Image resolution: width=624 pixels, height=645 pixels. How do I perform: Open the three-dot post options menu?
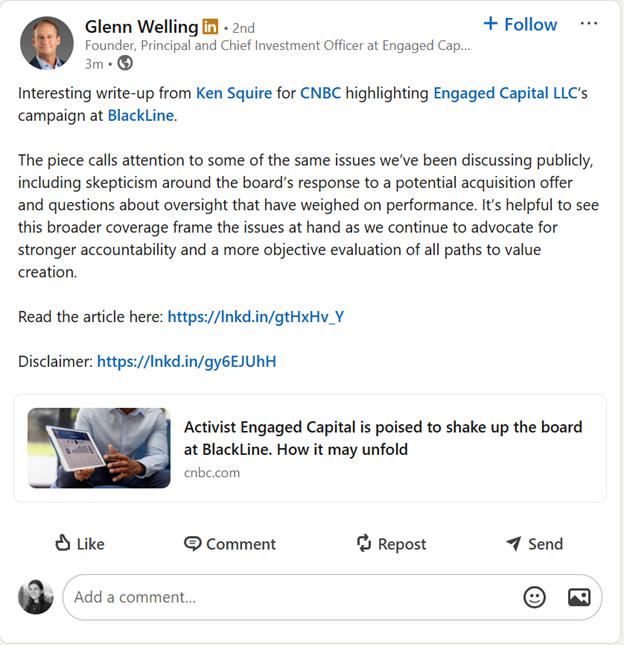(589, 23)
